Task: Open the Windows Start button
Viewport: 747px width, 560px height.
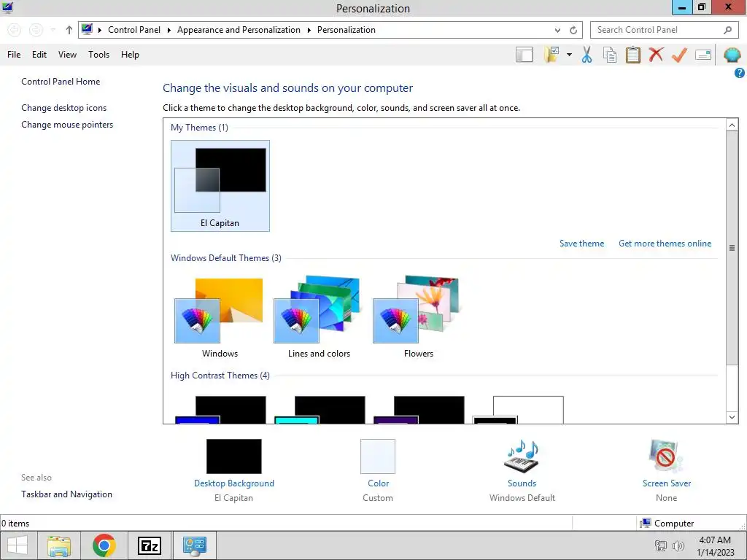Action: pos(18,545)
